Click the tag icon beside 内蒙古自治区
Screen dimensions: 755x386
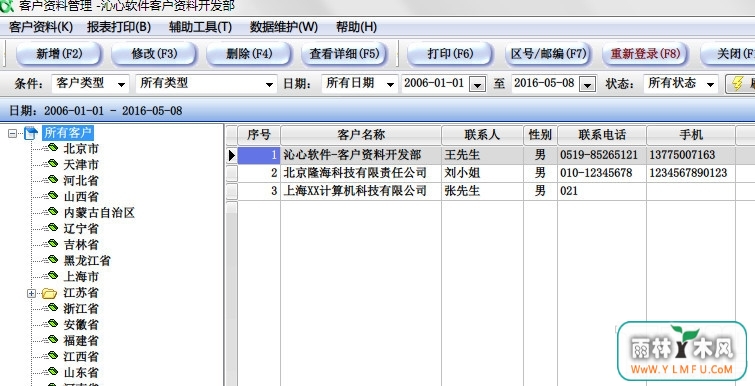point(53,212)
